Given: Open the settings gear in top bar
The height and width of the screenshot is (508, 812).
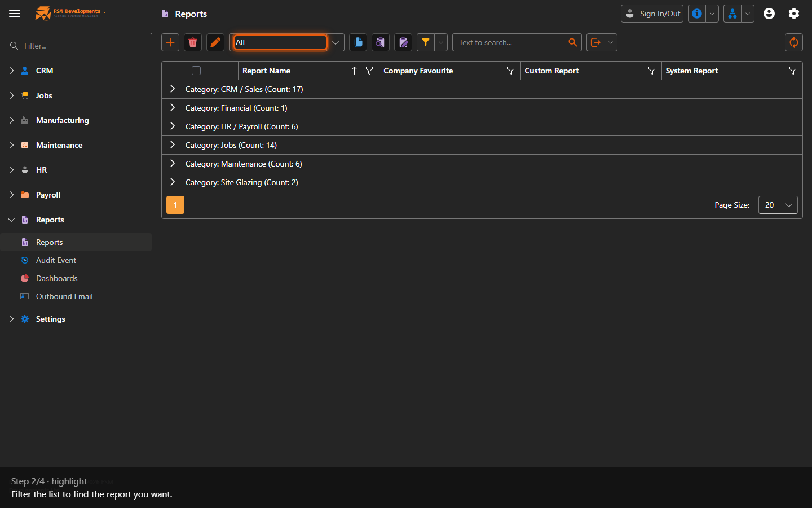Looking at the screenshot, I should [x=794, y=14].
